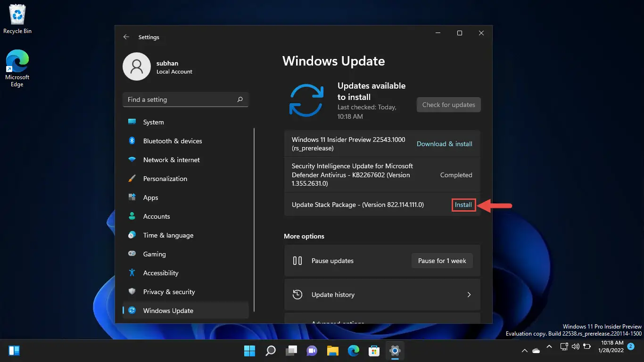The width and height of the screenshot is (644, 362).
Task: Click "Update Stack Package" version text
Action: (358, 205)
